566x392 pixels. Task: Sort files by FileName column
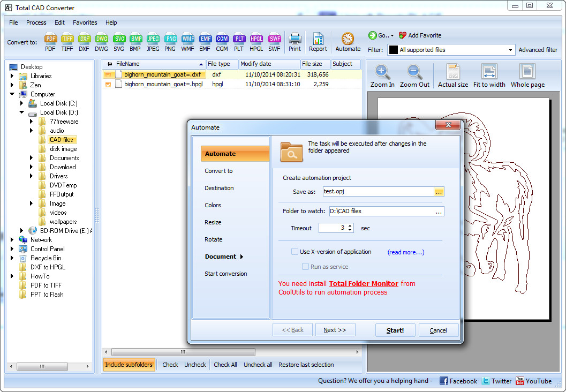154,64
